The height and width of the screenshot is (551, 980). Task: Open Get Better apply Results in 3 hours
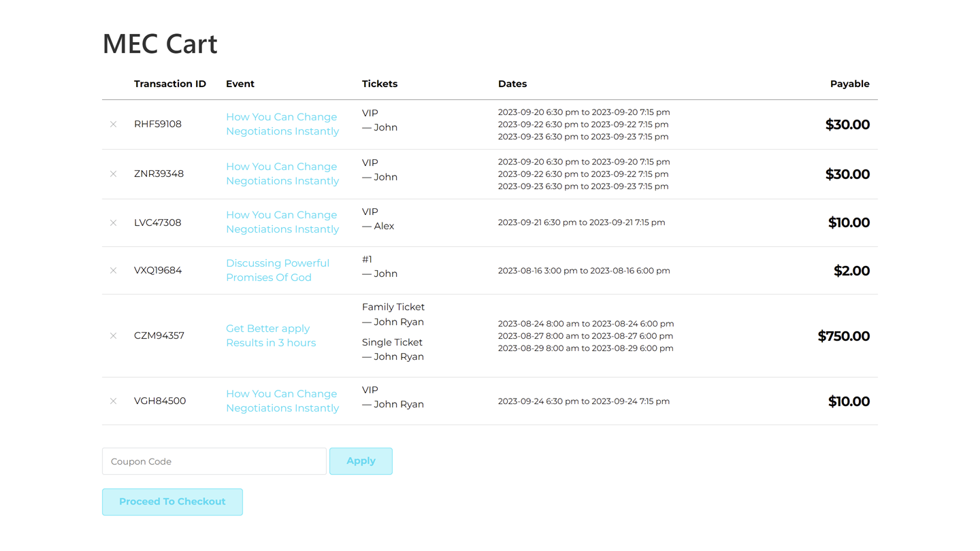point(270,335)
